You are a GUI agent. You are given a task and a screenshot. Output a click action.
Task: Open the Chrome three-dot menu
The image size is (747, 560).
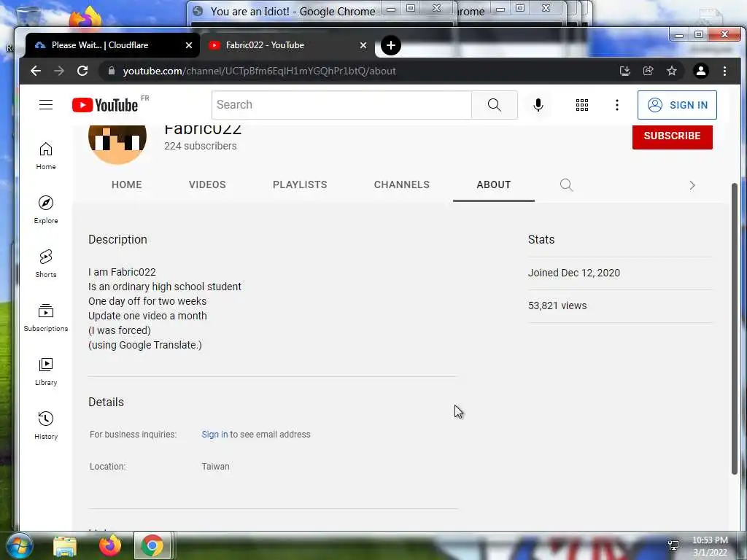(724, 71)
